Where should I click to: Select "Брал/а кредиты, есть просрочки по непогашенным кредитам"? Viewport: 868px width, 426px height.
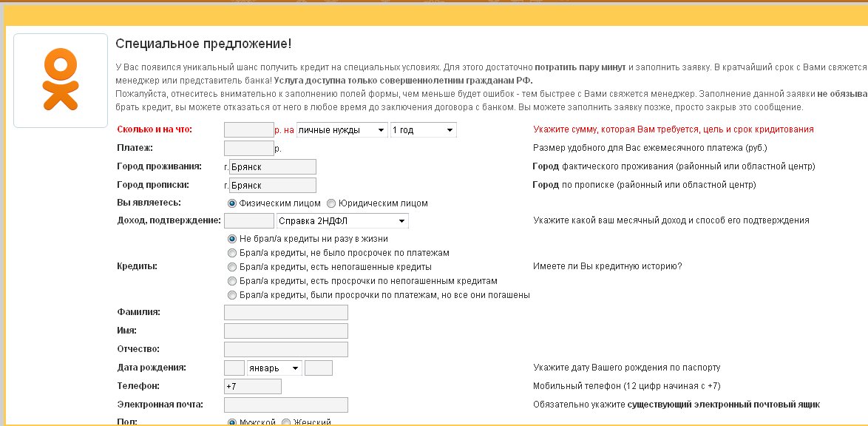point(232,281)
